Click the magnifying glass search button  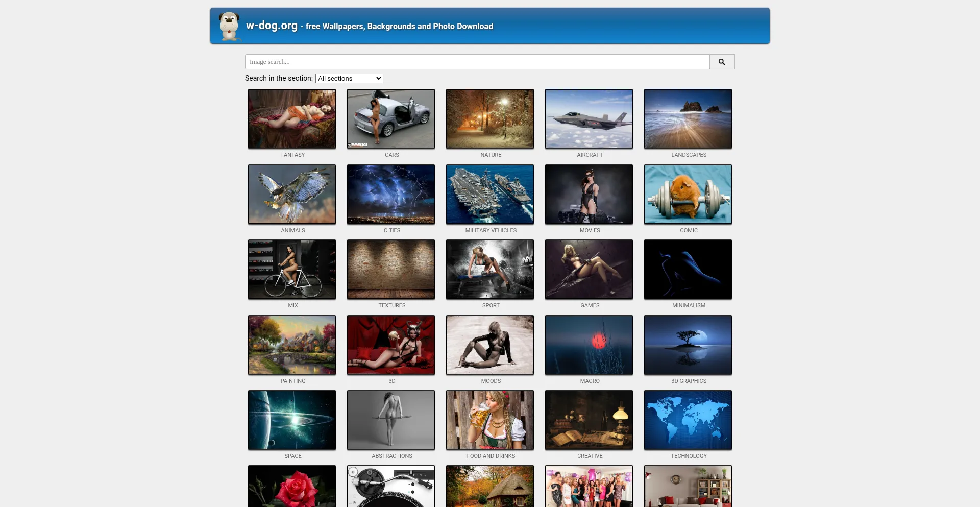[722, 62]
